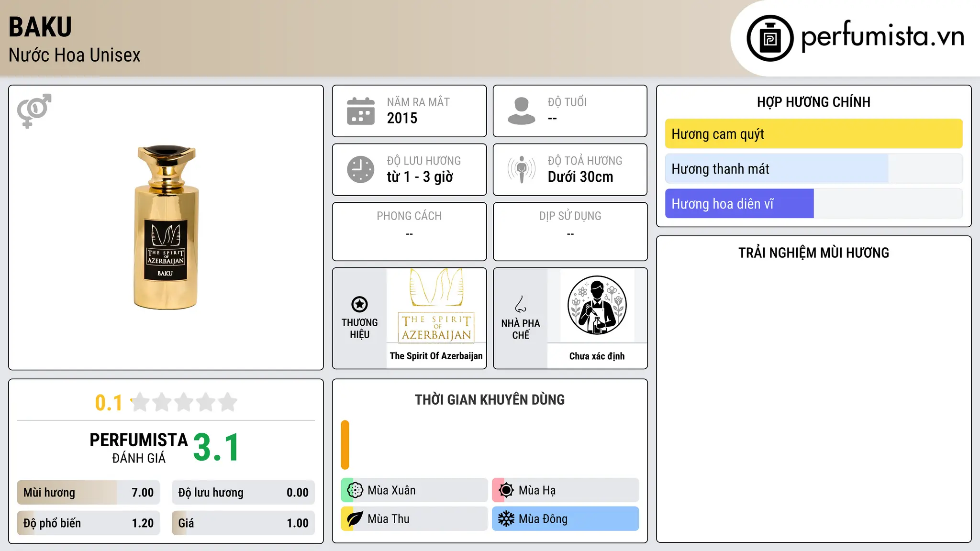This screenshot has width=980, height=551.
Task: Click the Trải Nghiệm Mùi Hương heading
Action: click(x=814, y=253)
